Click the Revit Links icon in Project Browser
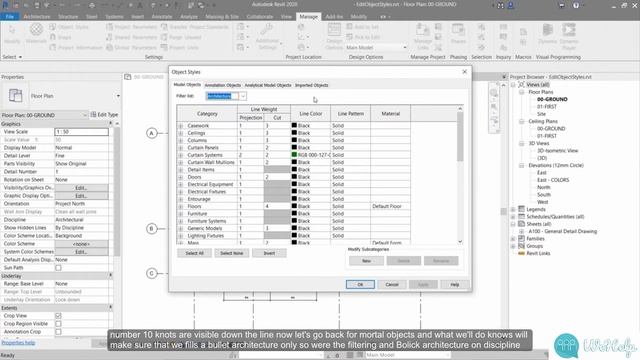The width and height of the screenshot is (640, 360). click(x=521, y=253)
